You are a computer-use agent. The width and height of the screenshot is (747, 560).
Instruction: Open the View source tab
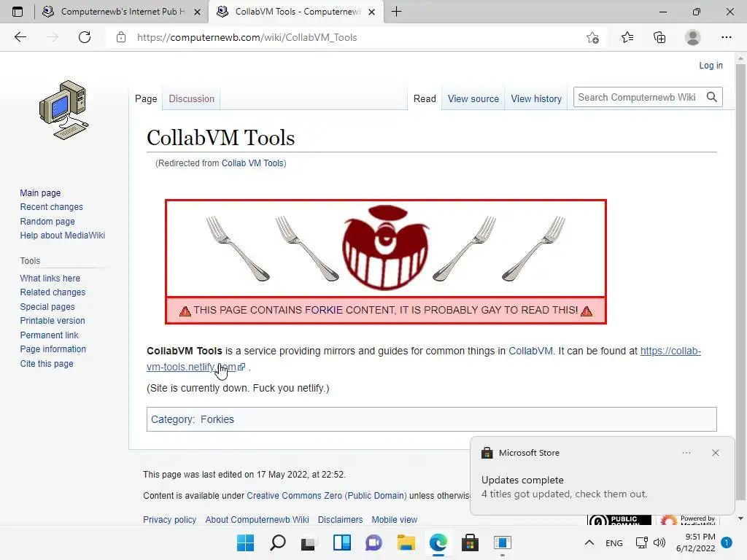[473, 98]
